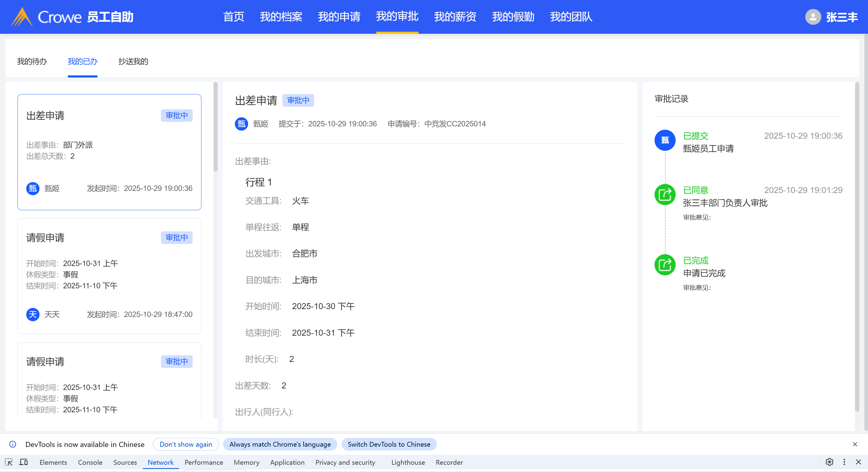Switch to the 抄送我的 tab
This screenshot has width=868, height=472.
(133, 61)
